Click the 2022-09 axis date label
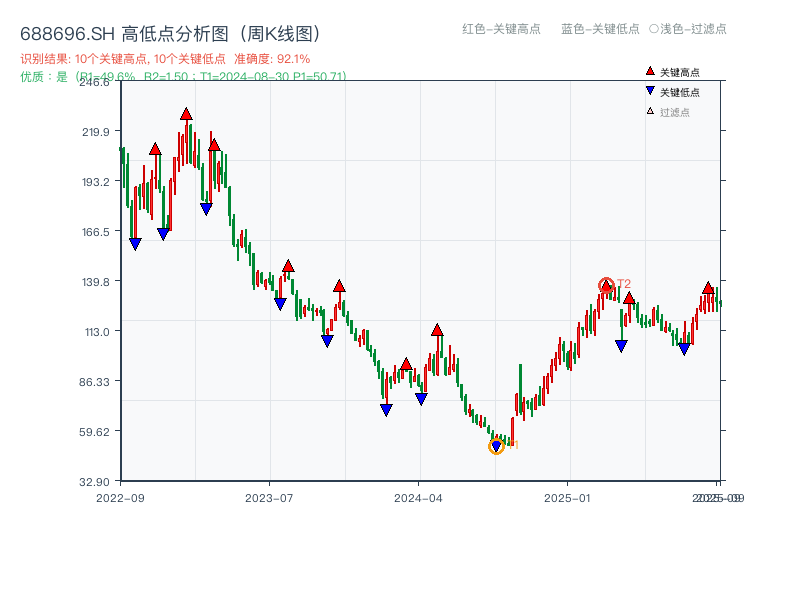Screen dimensions: 800x600 122,496
